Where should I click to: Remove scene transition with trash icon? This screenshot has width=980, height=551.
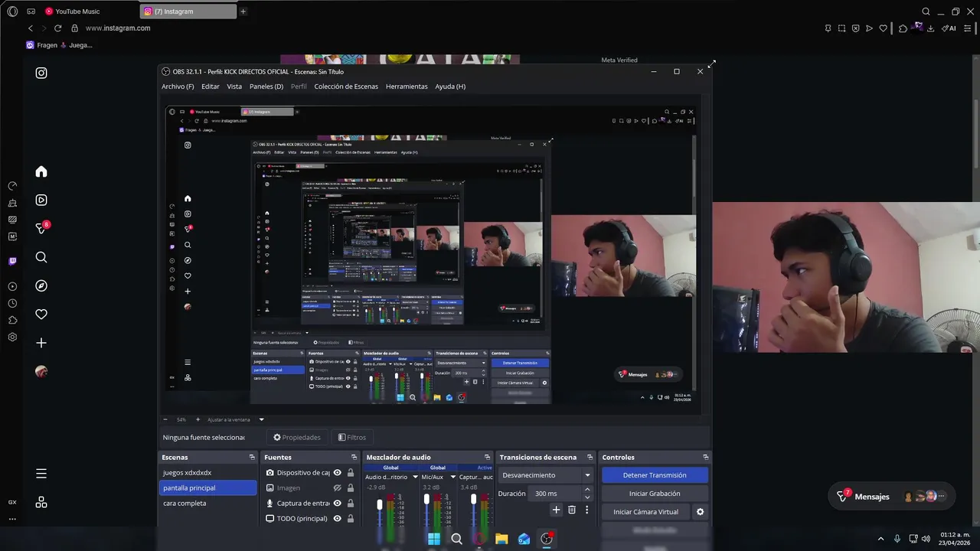[572, 510]
